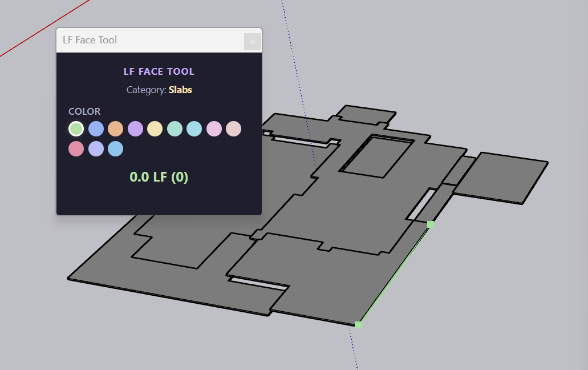588x370 pixels.
Task: Select the purple color swatch
Action: coord(135,128)
